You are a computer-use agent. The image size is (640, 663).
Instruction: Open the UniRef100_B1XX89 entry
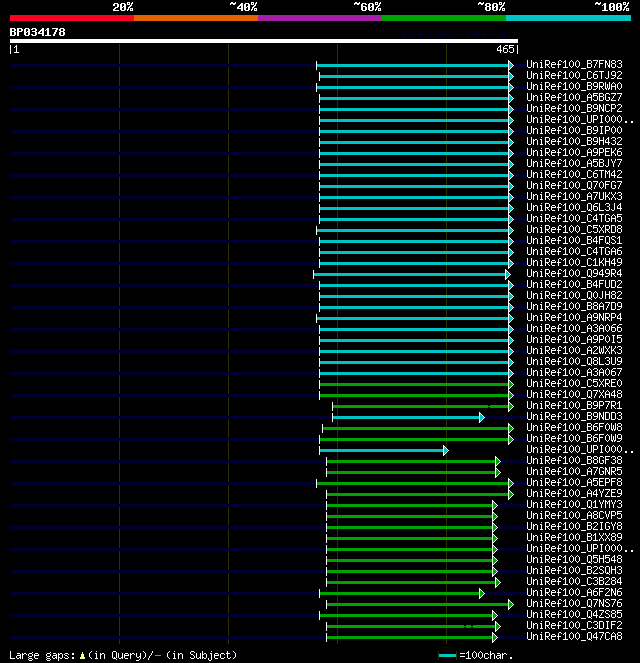574,537
